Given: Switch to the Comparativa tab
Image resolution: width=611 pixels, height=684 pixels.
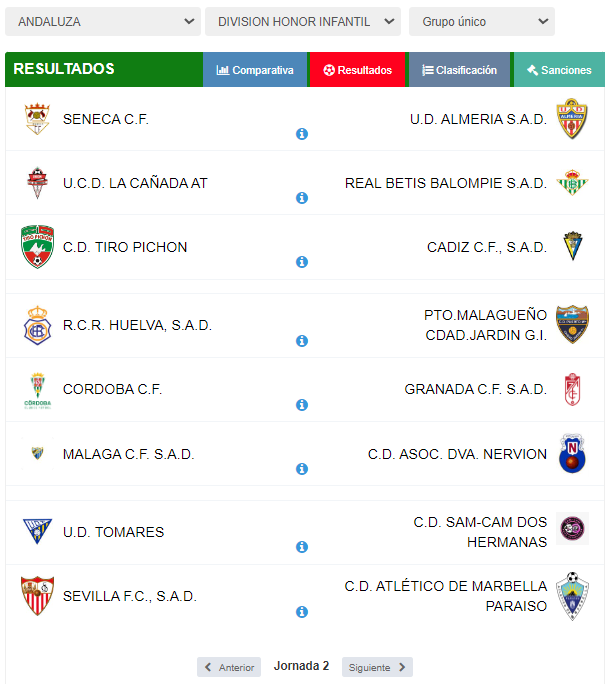Looking at the screenshot, I should click(x=255, y=70).
